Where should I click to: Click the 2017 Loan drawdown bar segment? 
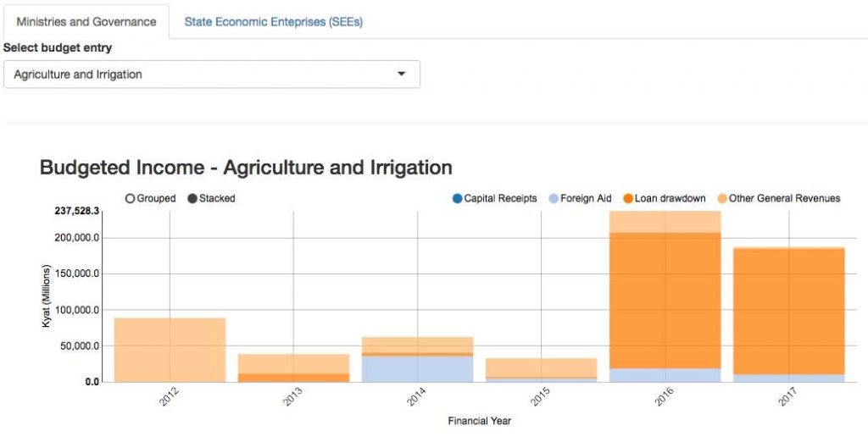[x=789, y=312]
